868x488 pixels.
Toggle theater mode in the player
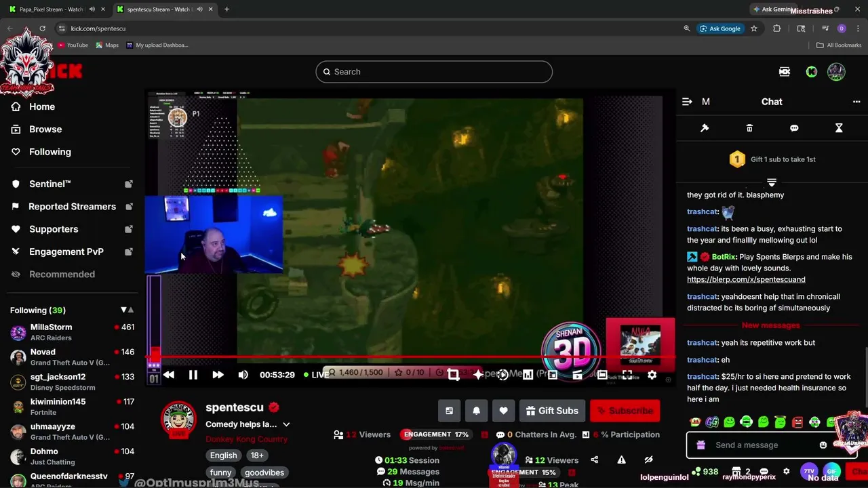point(602,375)
